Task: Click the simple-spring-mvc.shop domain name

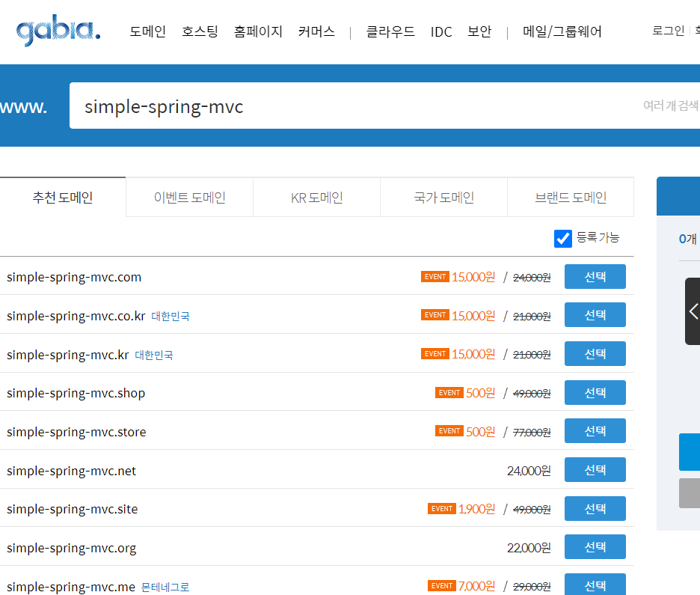Action: [x=76, y=394]
